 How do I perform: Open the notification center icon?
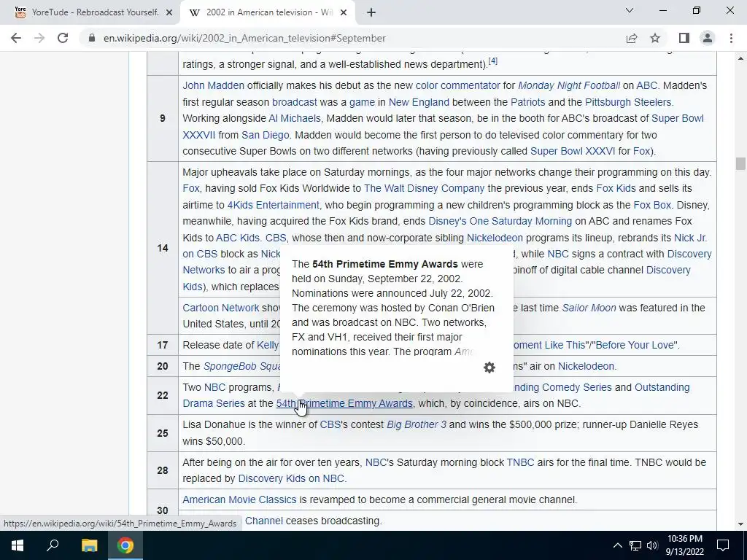click(723, 545)
